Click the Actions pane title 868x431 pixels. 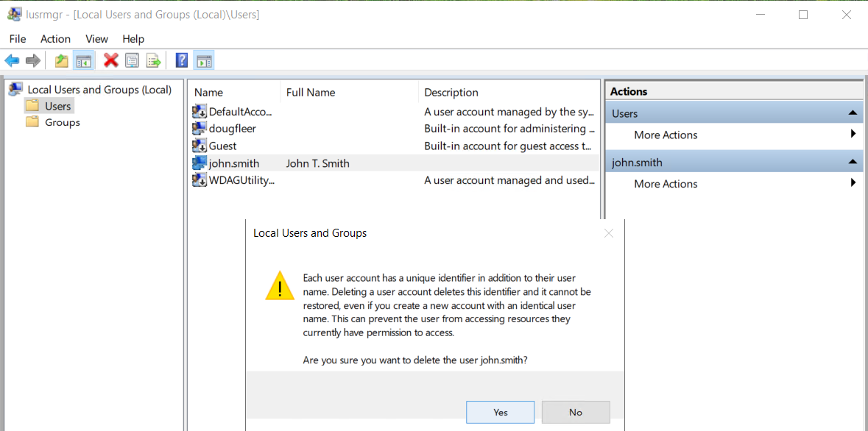pyautogui.click(x=629, y=91)
